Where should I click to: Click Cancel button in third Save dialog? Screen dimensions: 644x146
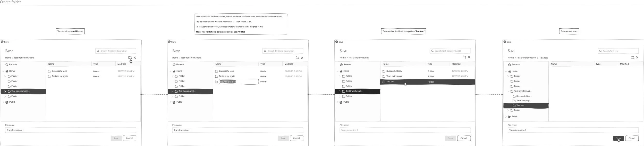tap(464, 138)
